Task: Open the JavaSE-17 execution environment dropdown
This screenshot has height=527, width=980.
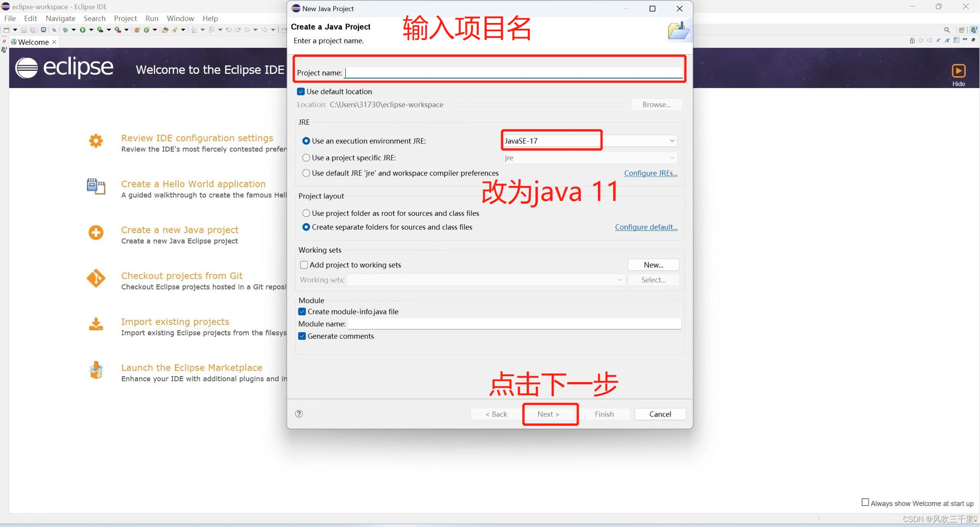Action: [x=672, y=141]
